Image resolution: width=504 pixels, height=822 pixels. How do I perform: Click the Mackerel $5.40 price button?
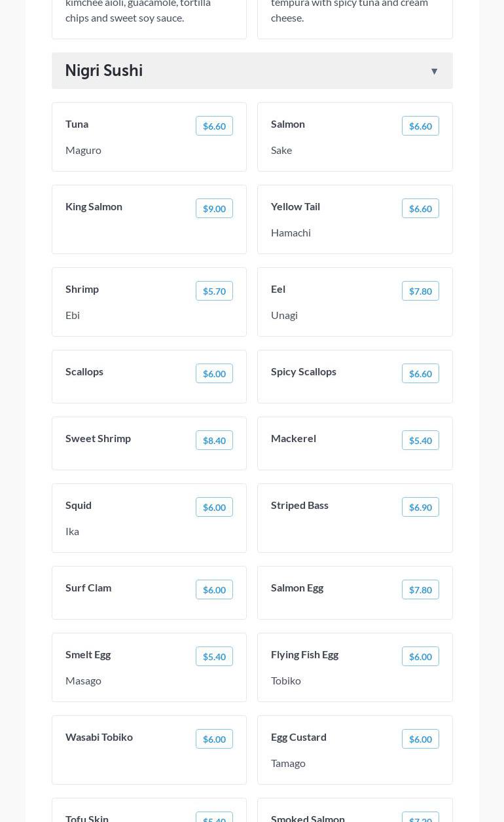[x=420, y=440]
